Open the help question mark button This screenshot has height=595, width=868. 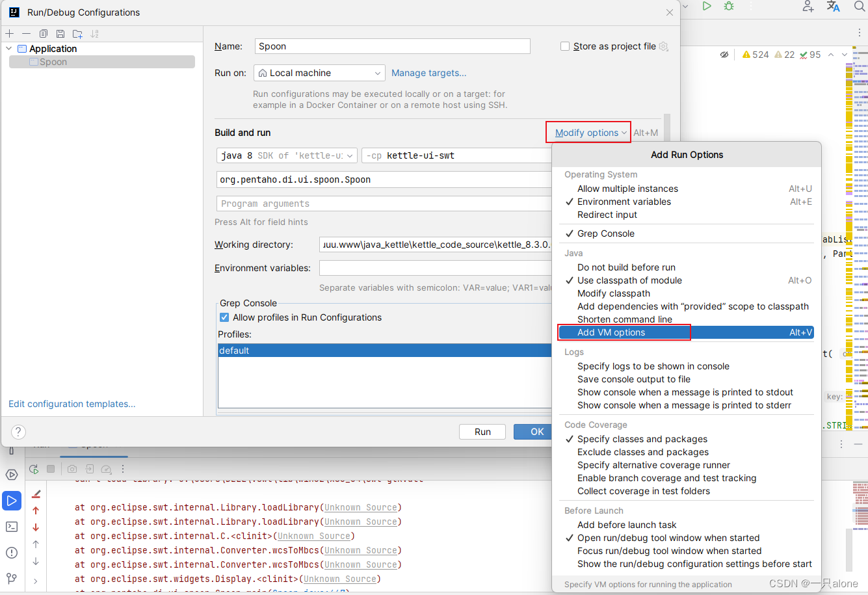[19, 432]
